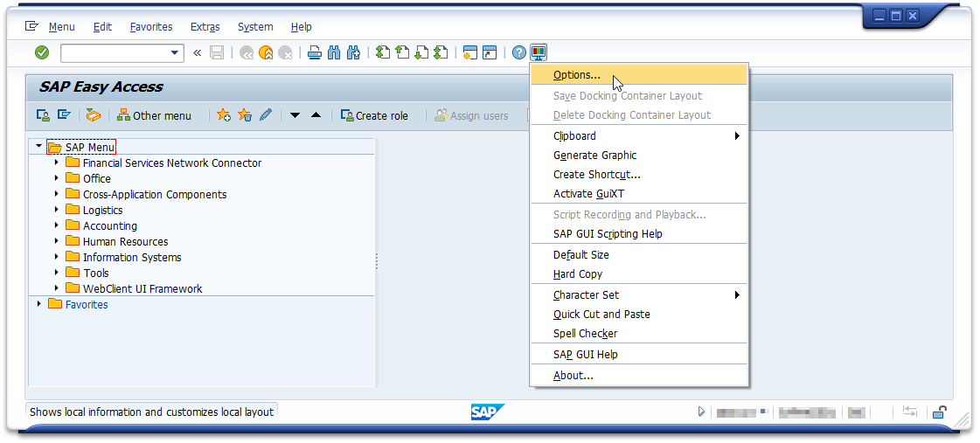Choose Spell Checker menu entry
This screenshot has width=980, height=443.
pos(639,334)
